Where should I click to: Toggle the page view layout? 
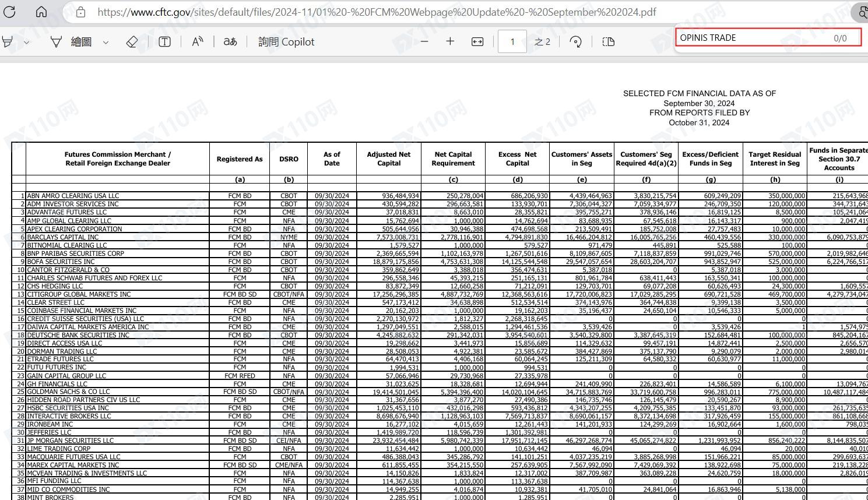[x=608, y=42]
